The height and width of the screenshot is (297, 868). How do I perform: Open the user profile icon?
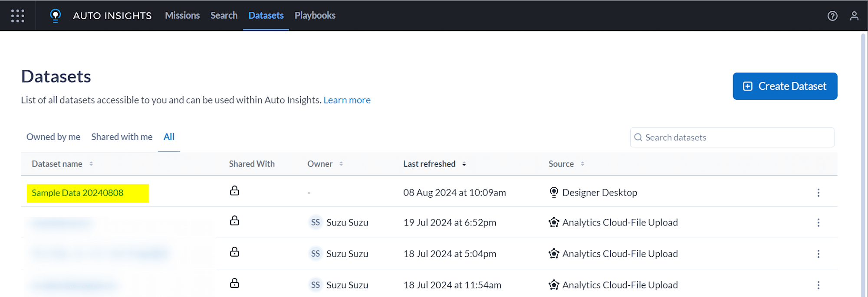click(x=854, y=16)
